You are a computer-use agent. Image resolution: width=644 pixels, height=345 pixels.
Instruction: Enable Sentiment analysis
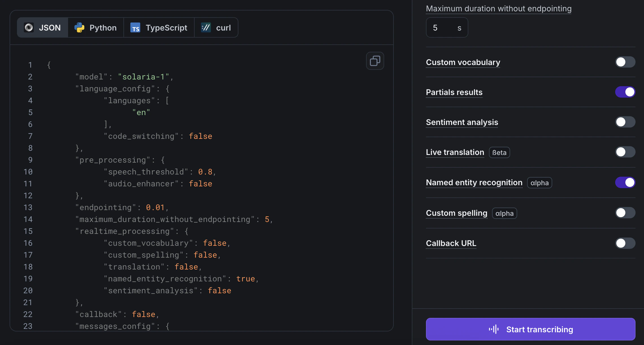625,122
